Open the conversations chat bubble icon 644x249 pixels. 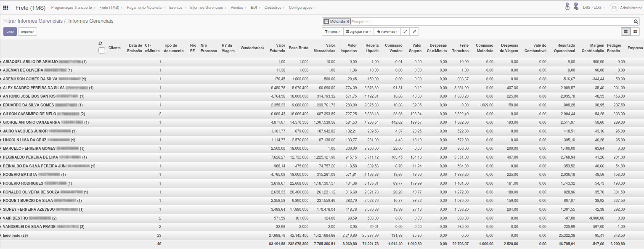click(x=576, y=7)
